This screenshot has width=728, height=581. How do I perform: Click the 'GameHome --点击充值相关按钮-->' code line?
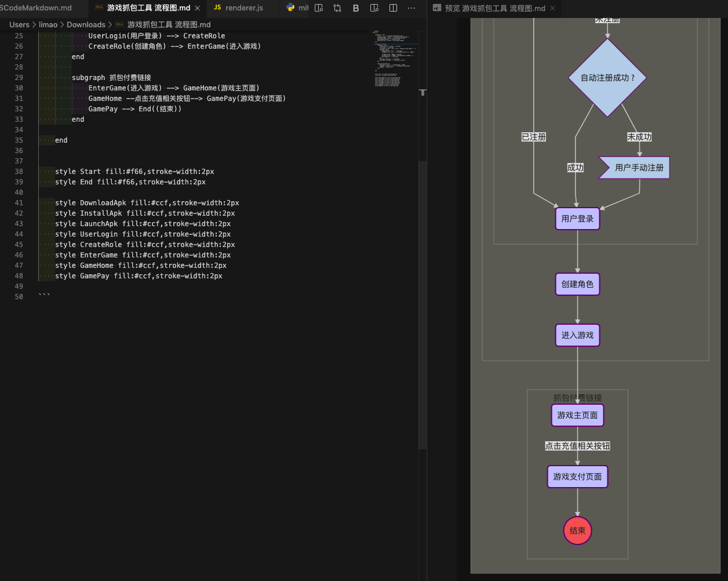187,99
